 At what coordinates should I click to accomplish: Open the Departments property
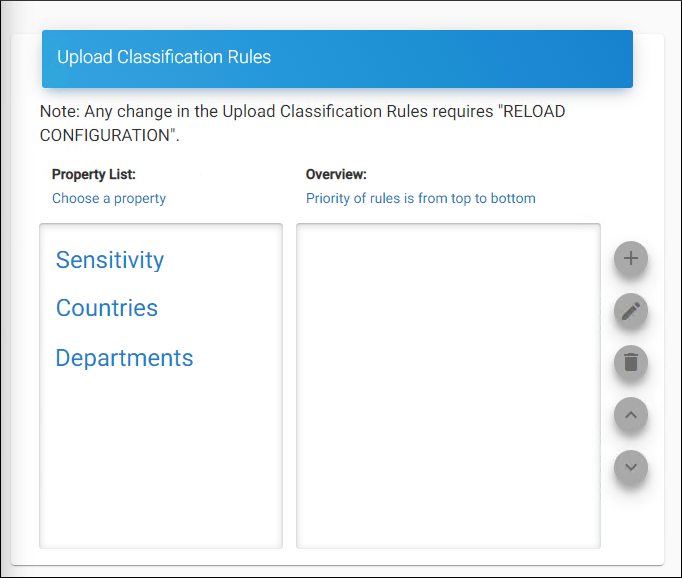click(x=124, y=358)
